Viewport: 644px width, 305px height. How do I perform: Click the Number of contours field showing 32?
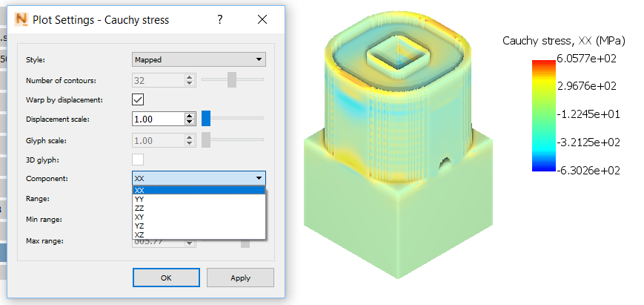158,80
